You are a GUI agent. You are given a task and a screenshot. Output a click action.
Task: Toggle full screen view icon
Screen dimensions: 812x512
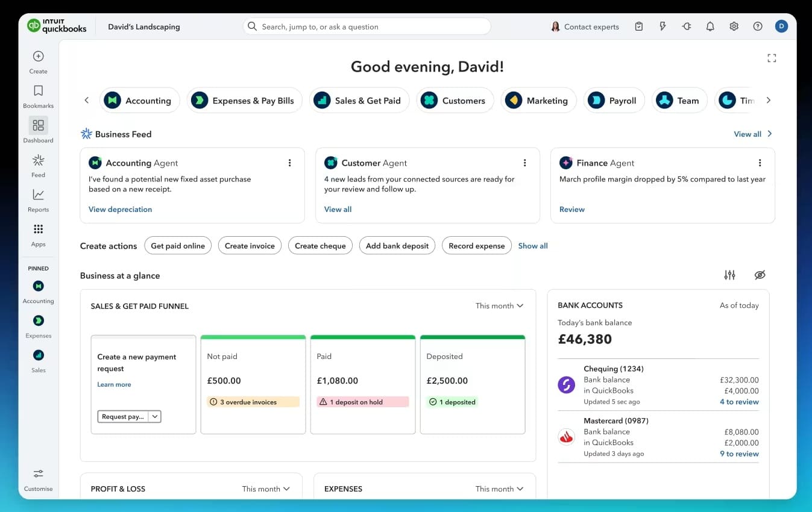772,58
